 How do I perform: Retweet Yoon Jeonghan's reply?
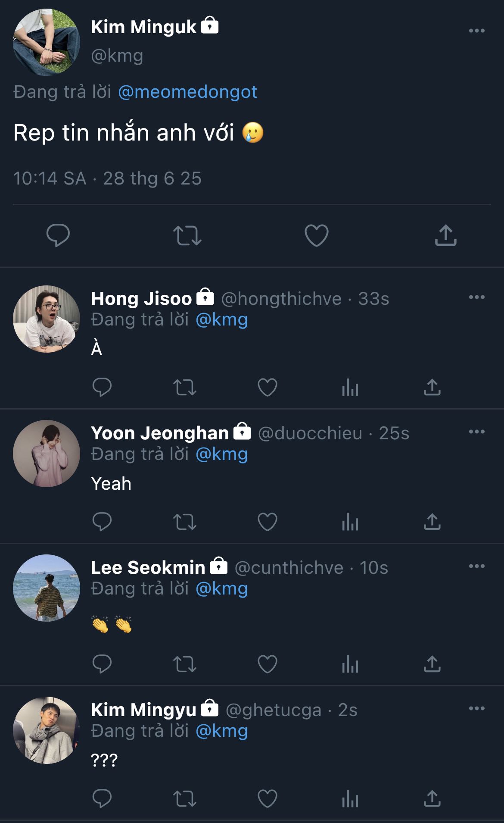(185, 522)
